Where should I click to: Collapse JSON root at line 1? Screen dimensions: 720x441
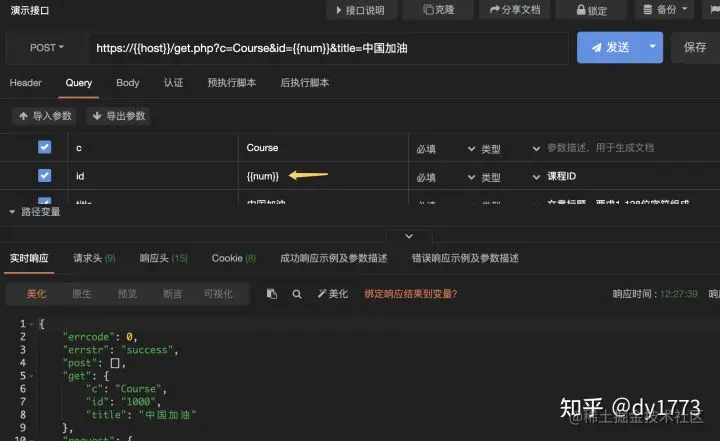coord(31,324)
